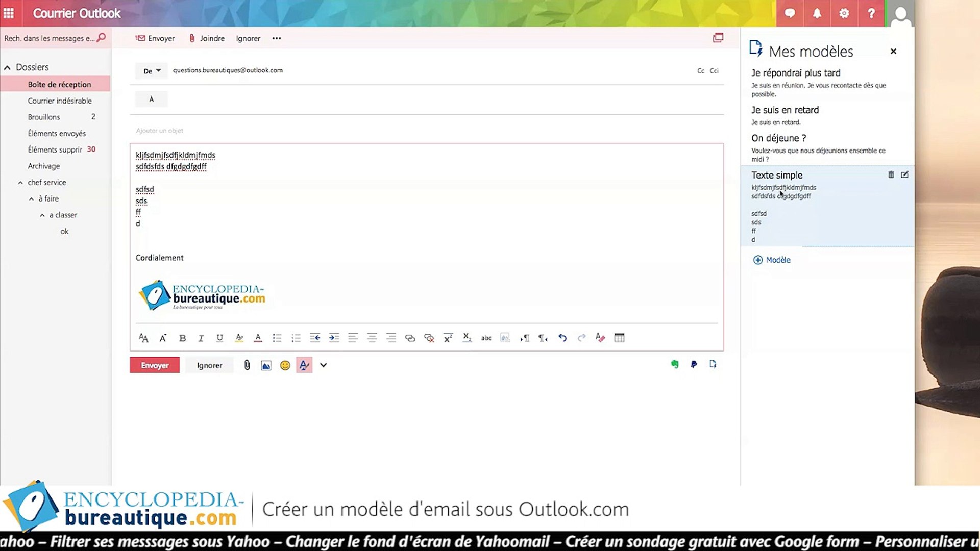Edit the Texte simple template with pencil icon
The height and width of the screenshot is (551, 980).
point(904,175)
